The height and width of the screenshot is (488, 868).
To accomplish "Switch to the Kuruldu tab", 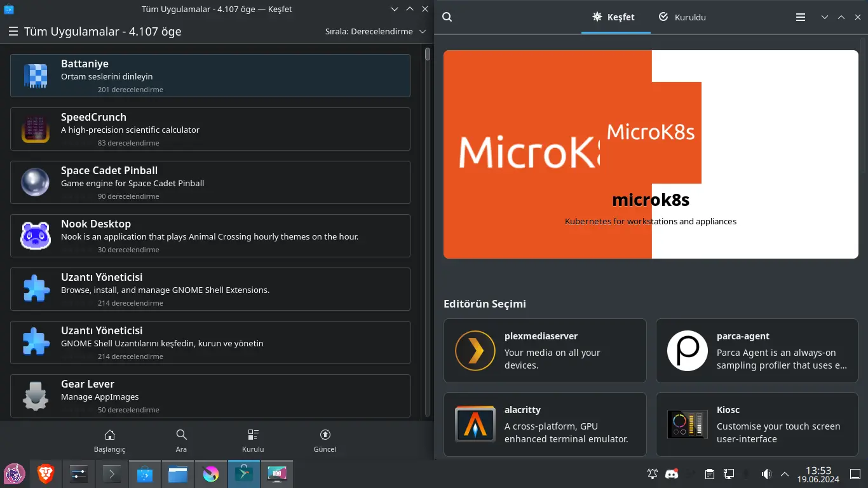I will point(682,17).
